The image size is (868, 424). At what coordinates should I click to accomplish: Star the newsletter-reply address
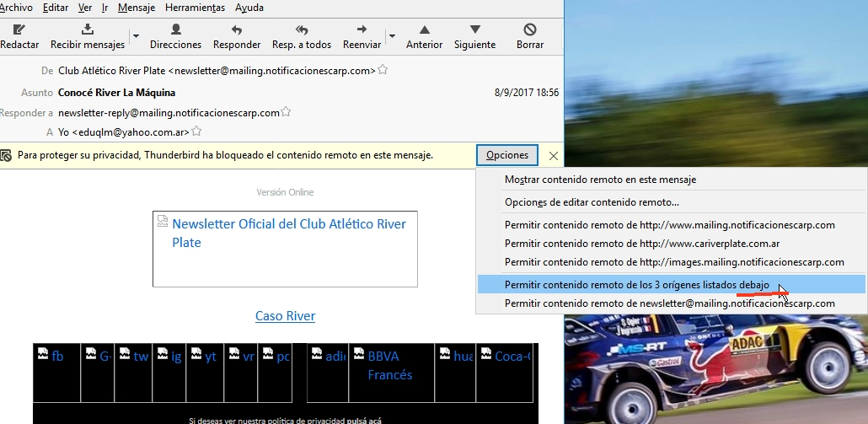point(286,112)
